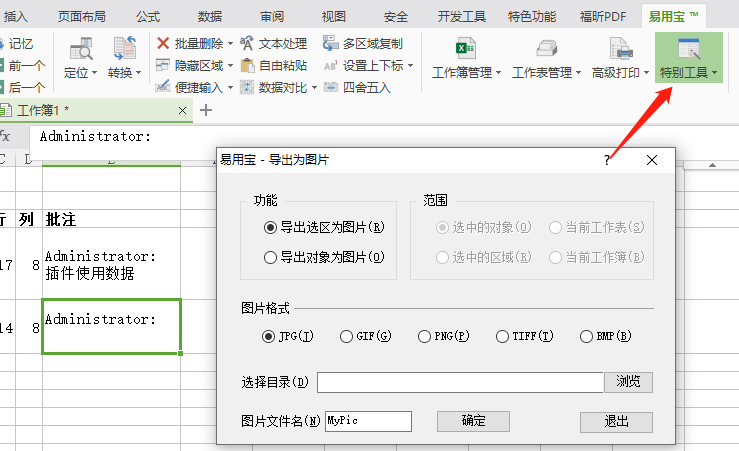Select the cell with 插件使用数据
The height and width of the screenshot is (451, 739).
coord(111,264)
